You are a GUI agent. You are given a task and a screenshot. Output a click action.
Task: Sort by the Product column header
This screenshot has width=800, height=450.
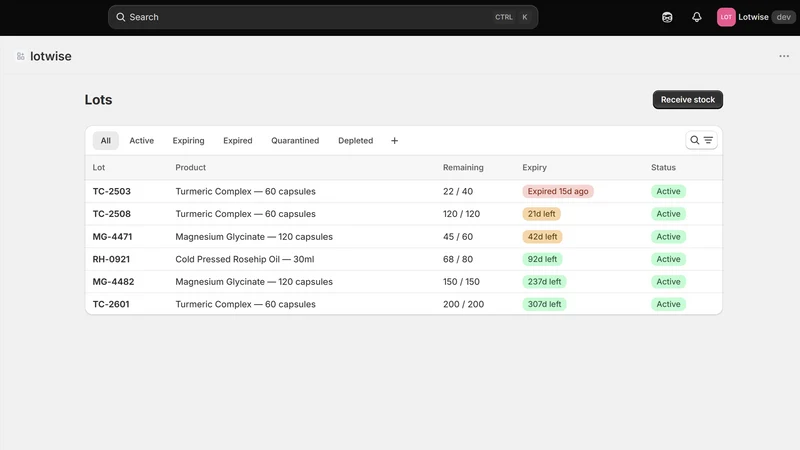pos(190,167)
